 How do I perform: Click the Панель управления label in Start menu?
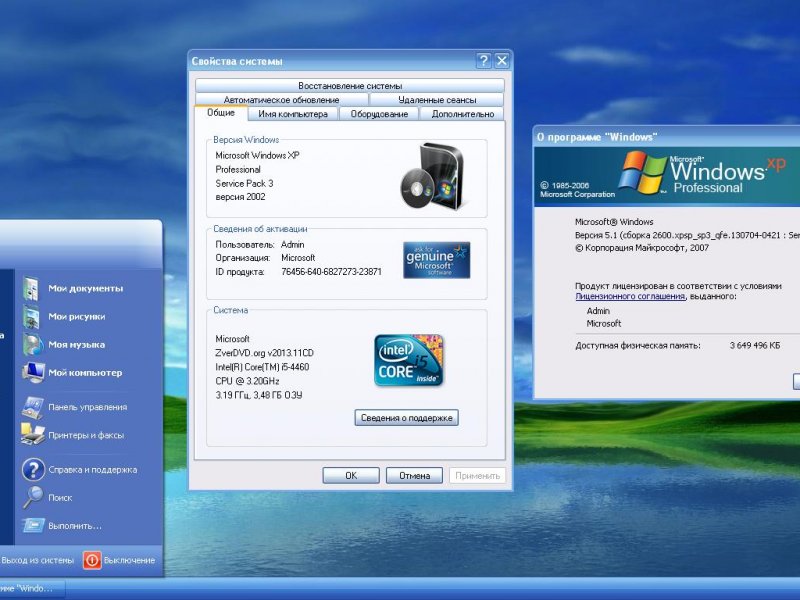pos(88,407)
